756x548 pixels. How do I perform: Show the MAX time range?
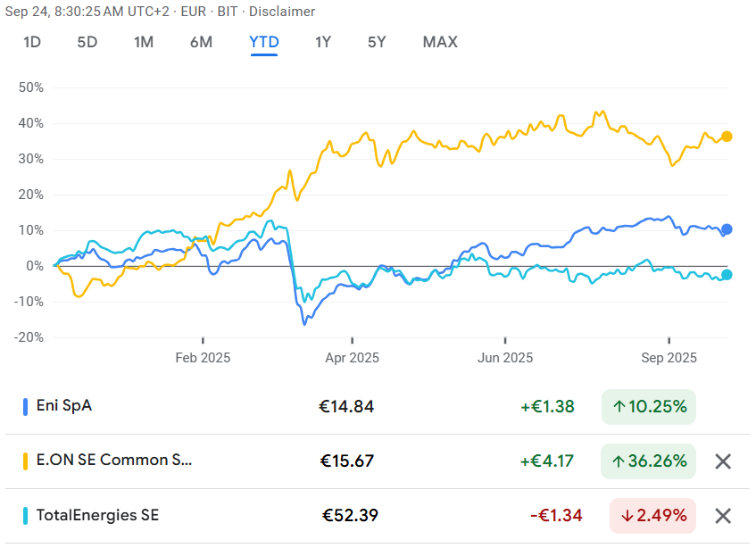440,42
